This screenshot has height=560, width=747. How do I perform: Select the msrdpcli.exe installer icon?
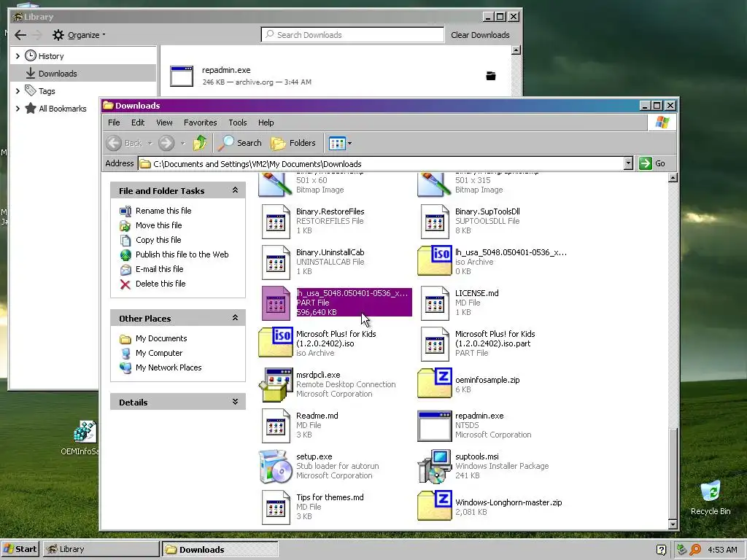pyautogui.click(x=276, y=384)
